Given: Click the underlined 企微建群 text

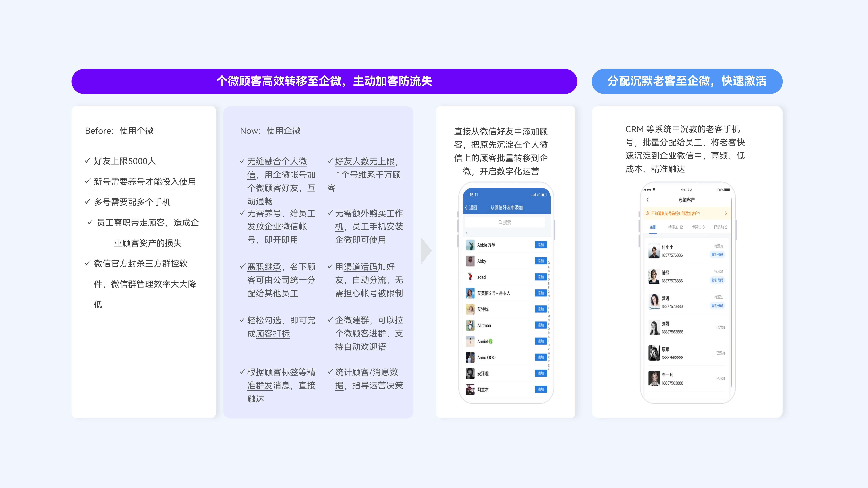Looking at the screenshot, I should 352,320.
